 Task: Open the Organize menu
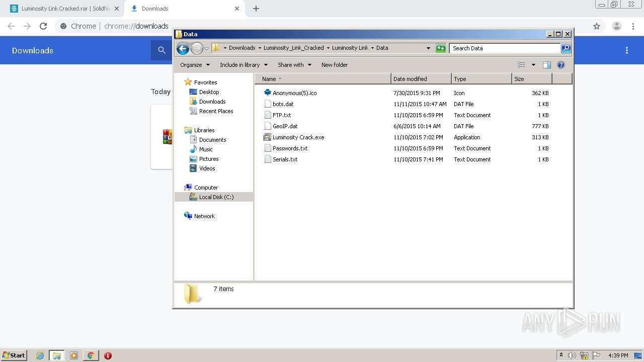pyautogui.click(x=195, y=65)
